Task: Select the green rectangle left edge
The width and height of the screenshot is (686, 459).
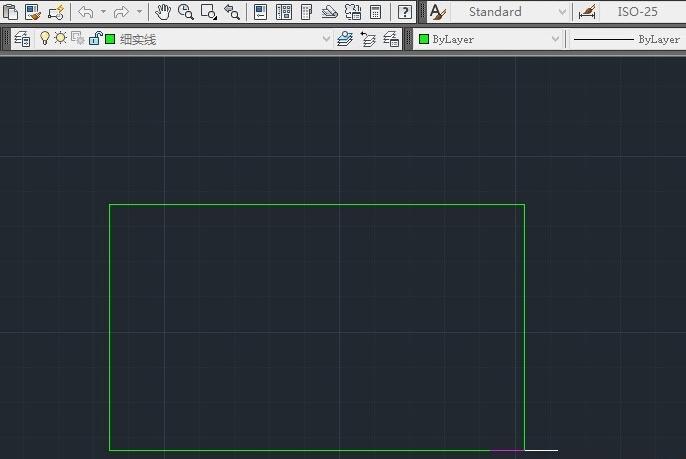Action: [110, 327]
